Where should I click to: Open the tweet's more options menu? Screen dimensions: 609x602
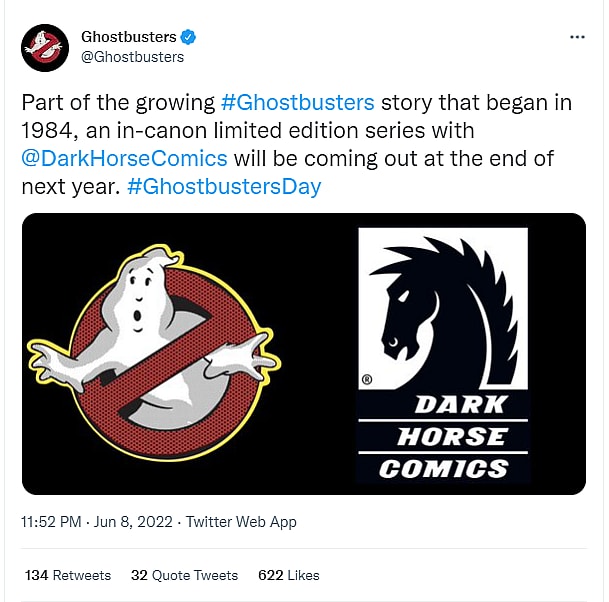(x=577, y=37)
